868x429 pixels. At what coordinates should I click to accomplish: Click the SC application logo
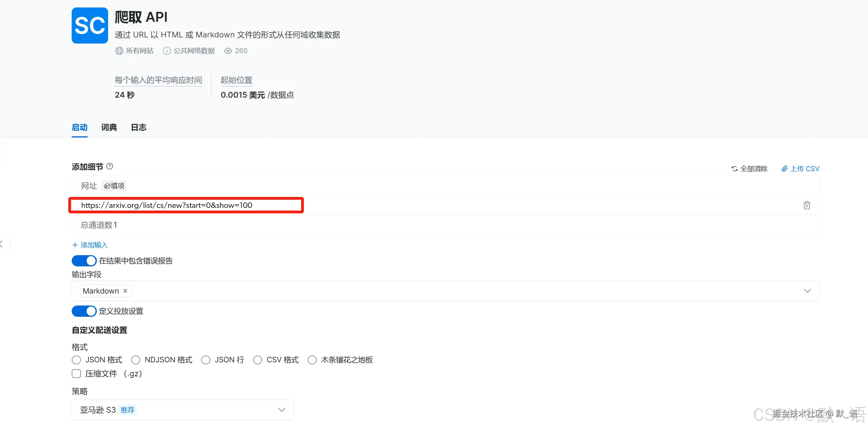point(89,25)
